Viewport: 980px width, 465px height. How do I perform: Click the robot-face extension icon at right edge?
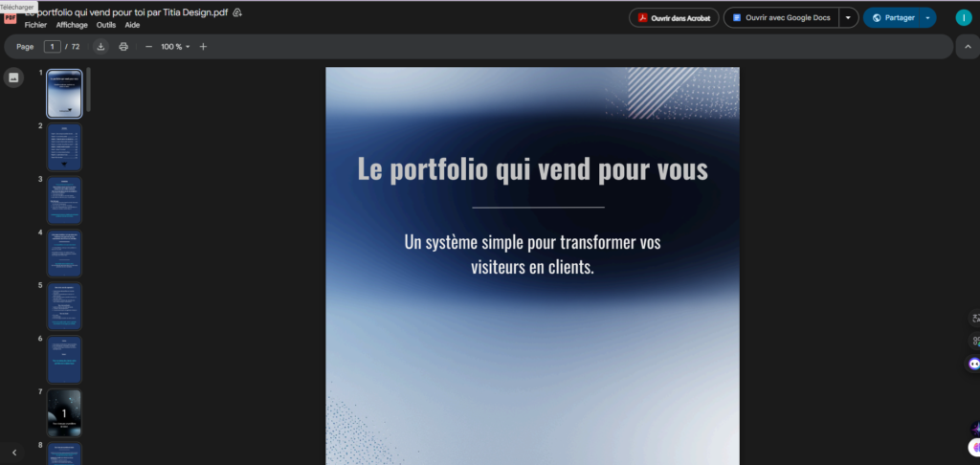(975, 364)
